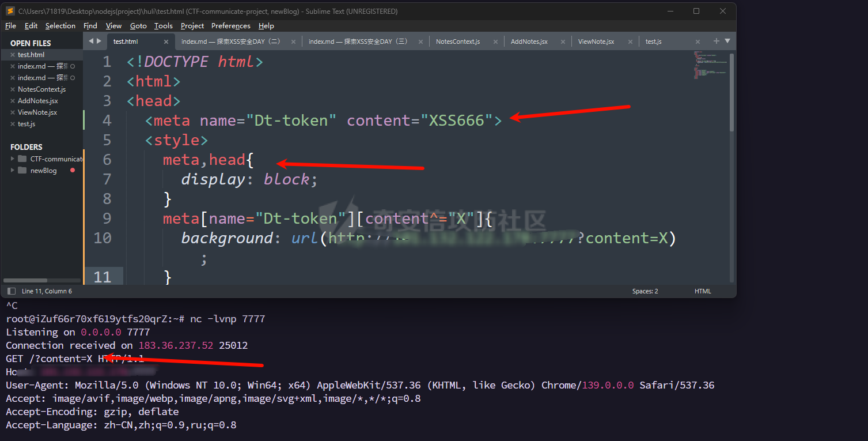Close the test.js tab with its x
This screenshot has width=868, height=441.
(x=698, y=42)
